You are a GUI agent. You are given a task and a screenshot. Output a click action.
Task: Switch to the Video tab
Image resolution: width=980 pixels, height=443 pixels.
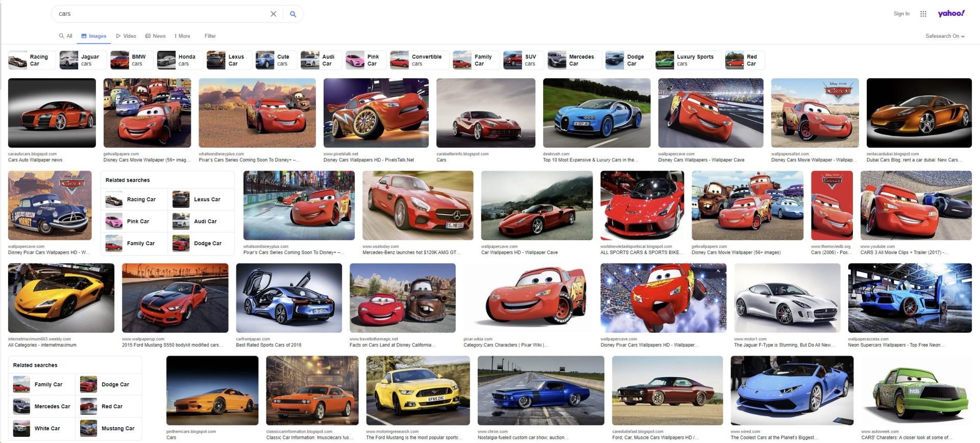(x=126, y=36)
